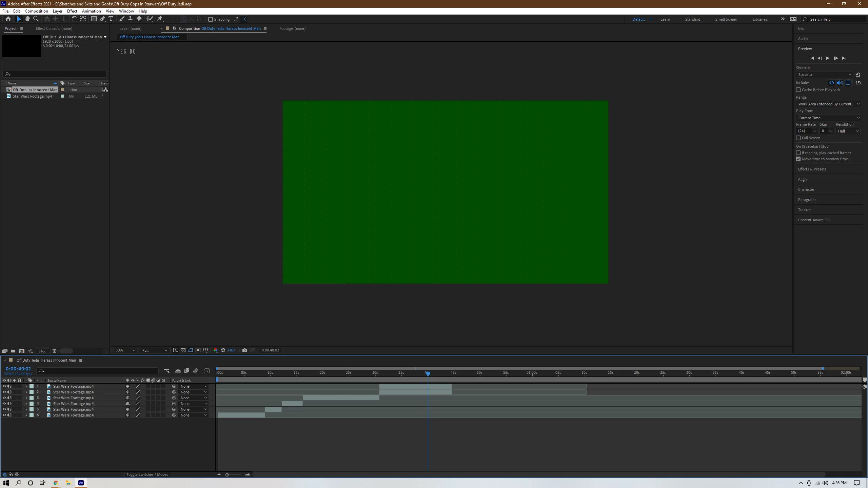The image size is (868, 488).
Task: Enable the Full Screen checkbox
Action: 798,138
